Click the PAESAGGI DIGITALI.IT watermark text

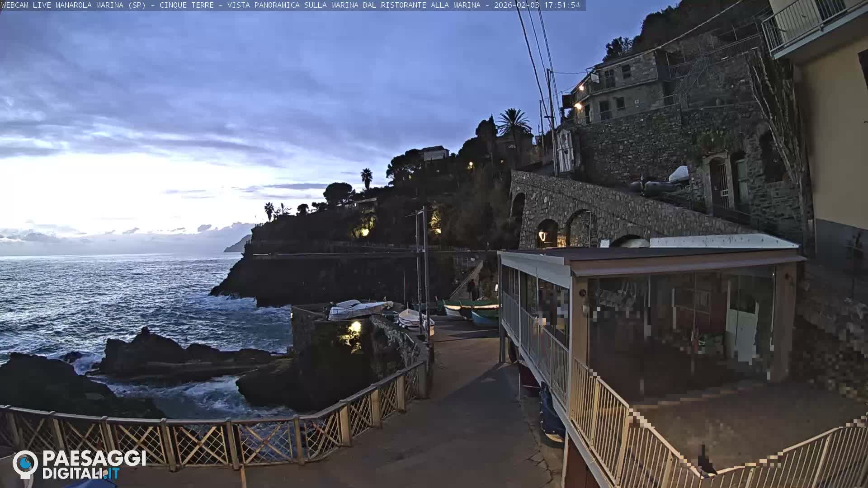click(x=94, y=465)
